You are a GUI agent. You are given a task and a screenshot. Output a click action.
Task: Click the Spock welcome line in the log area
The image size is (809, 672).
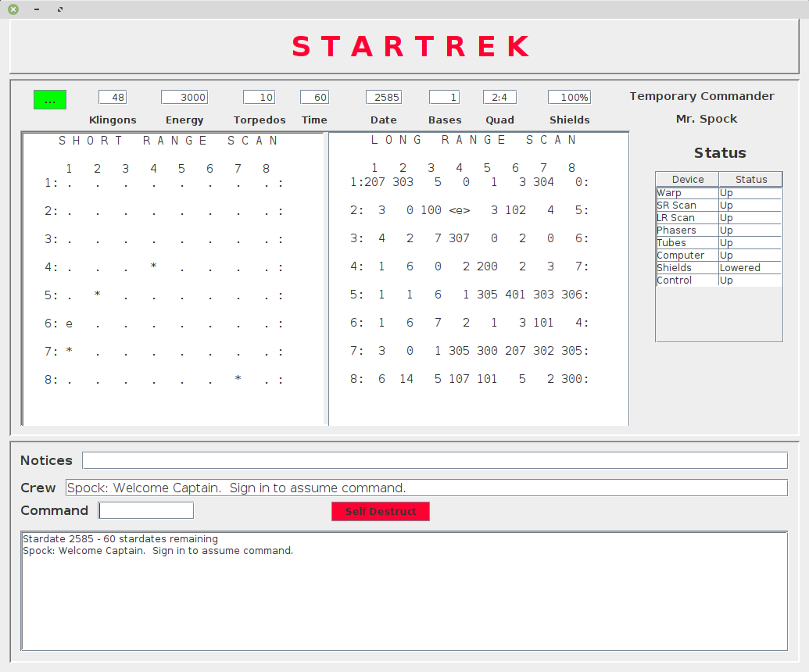pos(158,551)
